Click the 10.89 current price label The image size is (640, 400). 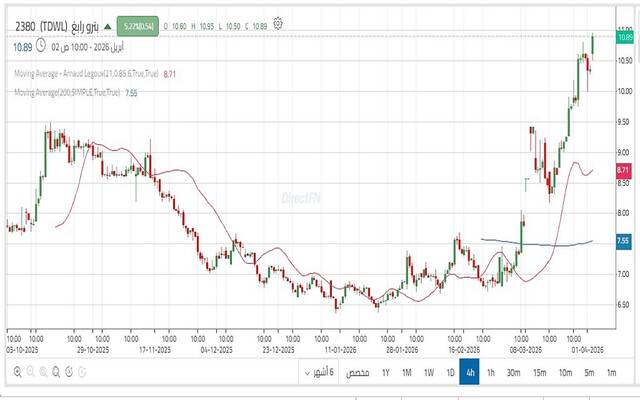click(x=625, y=37)
